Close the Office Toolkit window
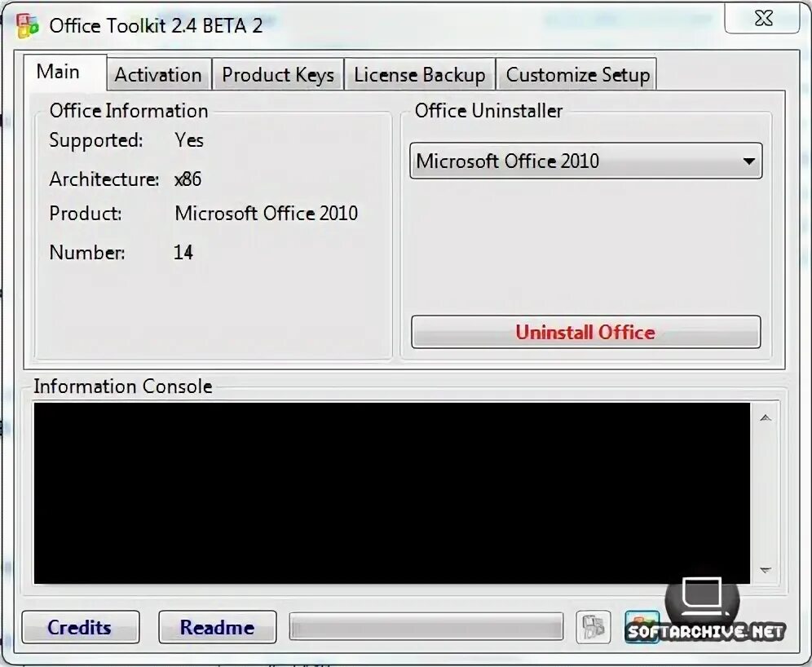812x667 pixels. point(762,18)
